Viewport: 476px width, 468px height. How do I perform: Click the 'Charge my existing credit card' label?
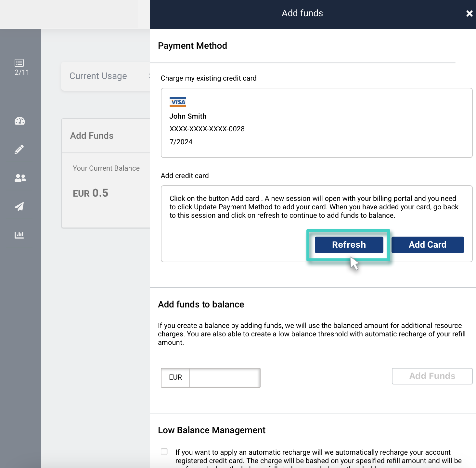209,78
